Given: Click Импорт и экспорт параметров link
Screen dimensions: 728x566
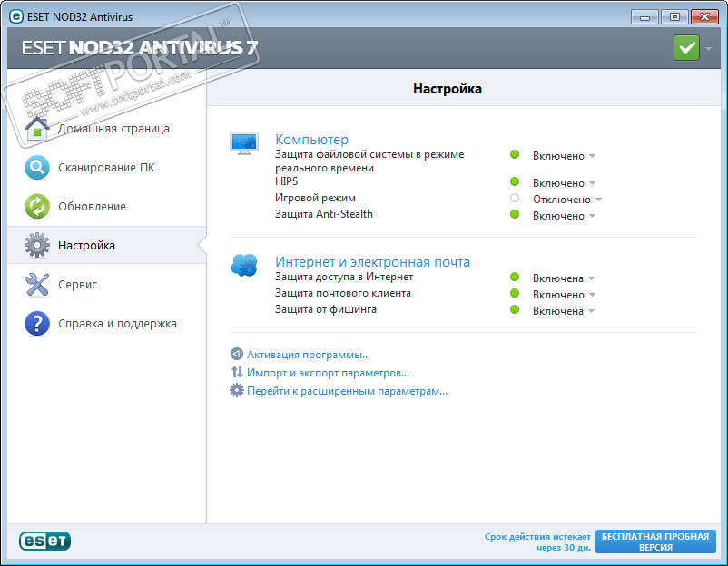Looking at the screenshot, I should [x=328, y=373].
